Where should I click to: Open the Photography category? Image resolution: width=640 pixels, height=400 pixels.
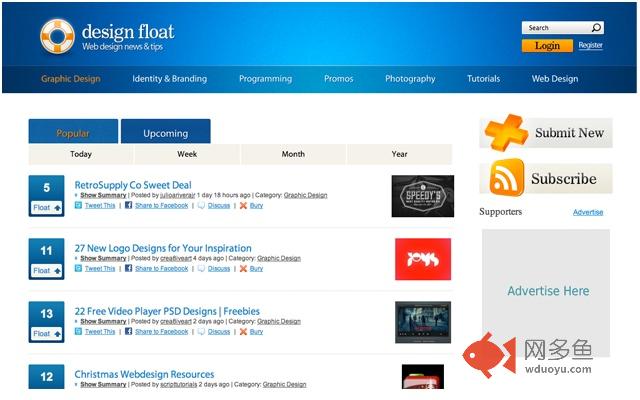(x=410, y=79)
